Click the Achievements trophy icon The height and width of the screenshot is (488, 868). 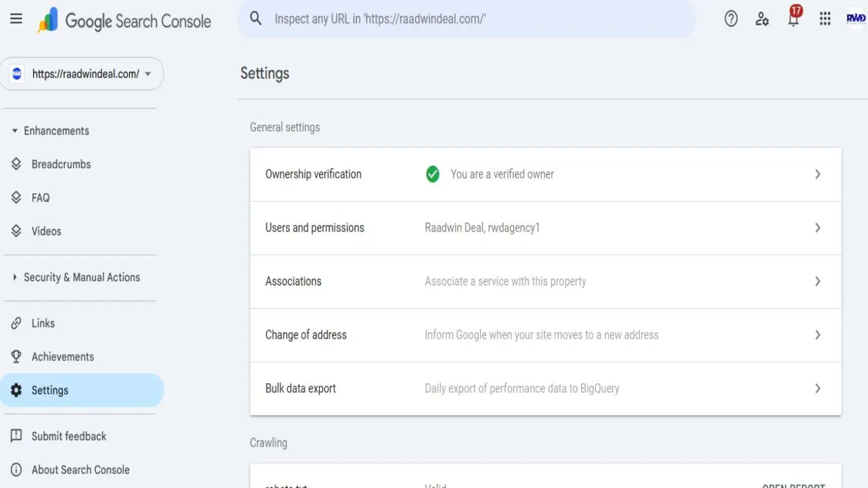(15, 356)
